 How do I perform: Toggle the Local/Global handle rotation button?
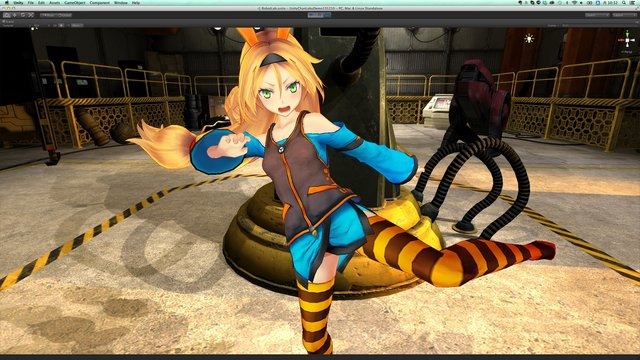click(x=64, y=15)
